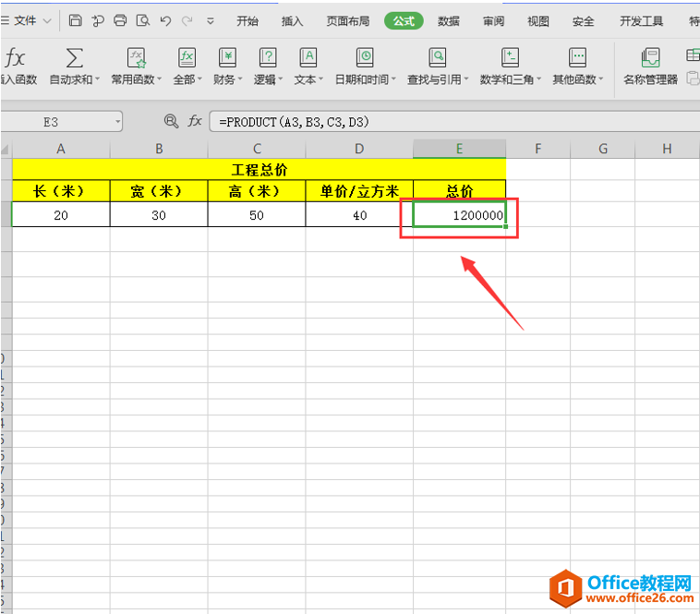Click the Insert Function (fx) ribbon icon
Screen dimensions: 700x614
(x=15, y=59)
